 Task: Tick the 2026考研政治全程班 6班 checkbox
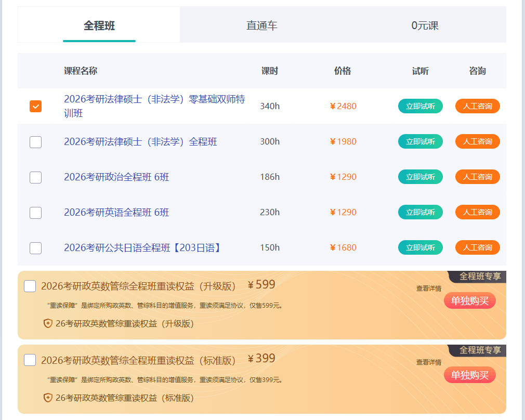pyautogui.click(x=35, y=177)
